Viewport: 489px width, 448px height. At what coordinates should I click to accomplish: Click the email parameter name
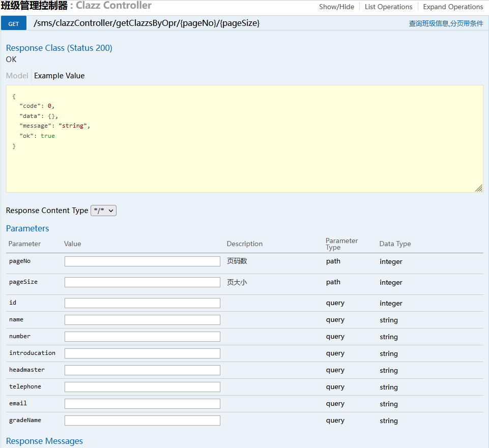18,403
